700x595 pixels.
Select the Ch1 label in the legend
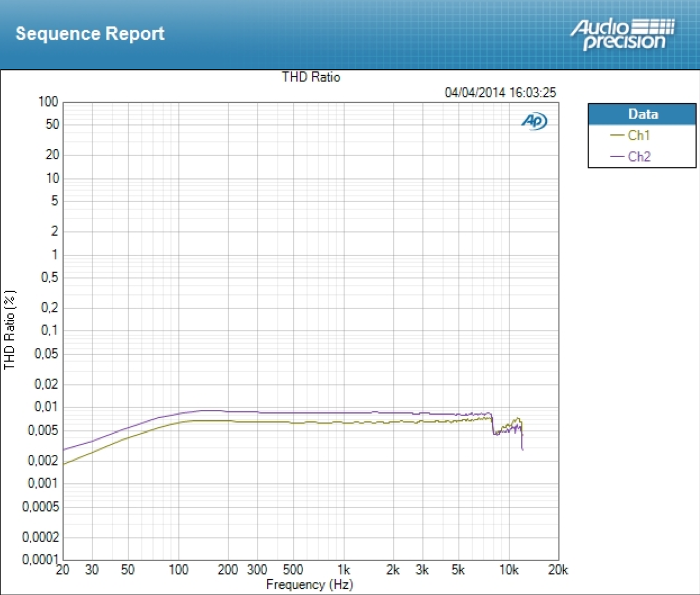[638, 135]
